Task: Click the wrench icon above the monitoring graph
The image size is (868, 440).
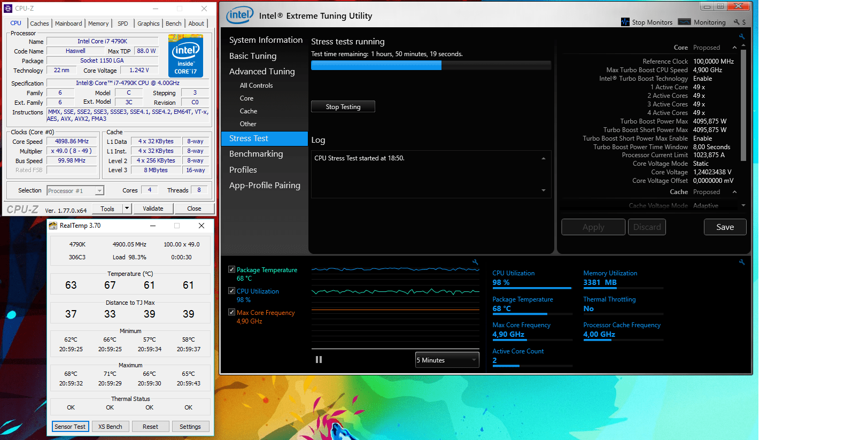Action: (475, 262)
